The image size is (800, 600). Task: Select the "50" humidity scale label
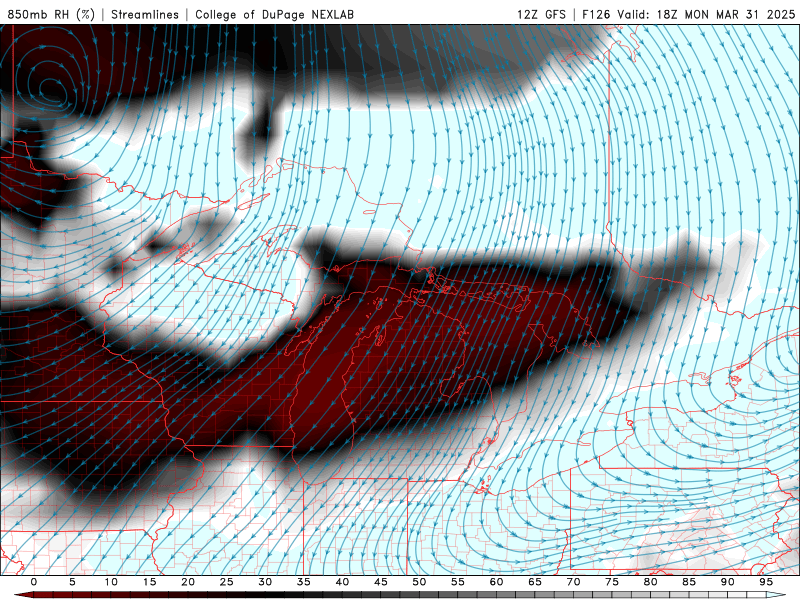point(419,582)
